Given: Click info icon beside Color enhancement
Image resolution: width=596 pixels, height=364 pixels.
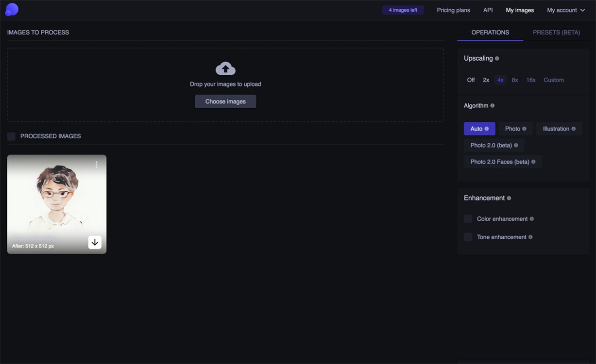Looking at the screenshot, I should [x=532, y=219].
